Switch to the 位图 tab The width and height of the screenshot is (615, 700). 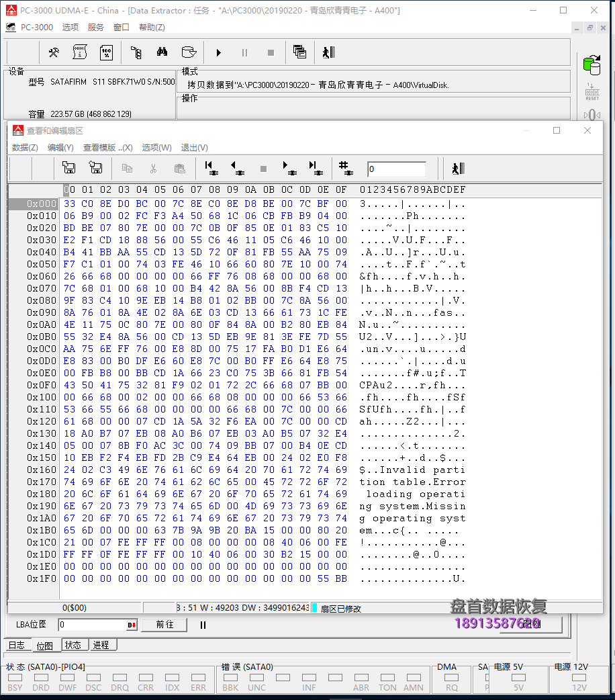click(x=44, y=646)
